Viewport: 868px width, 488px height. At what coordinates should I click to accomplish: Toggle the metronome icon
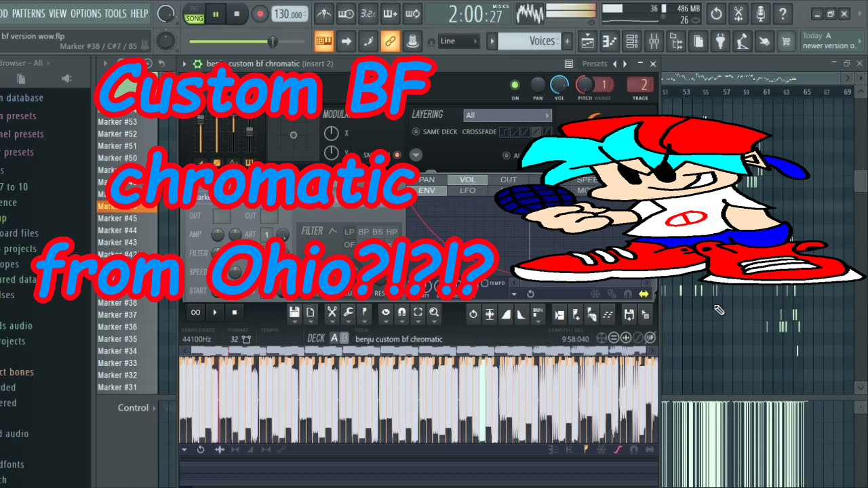[325, 14]
